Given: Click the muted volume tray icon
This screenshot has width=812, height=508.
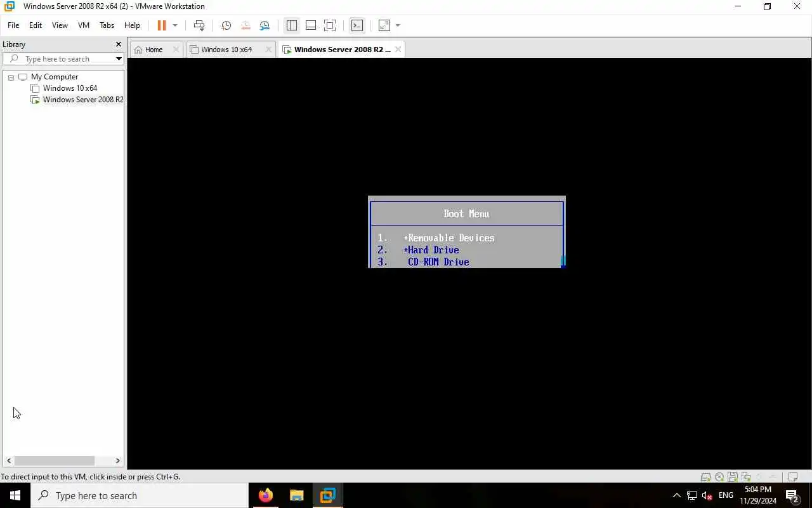Looking at the screenshot, I should coord(707,495).
